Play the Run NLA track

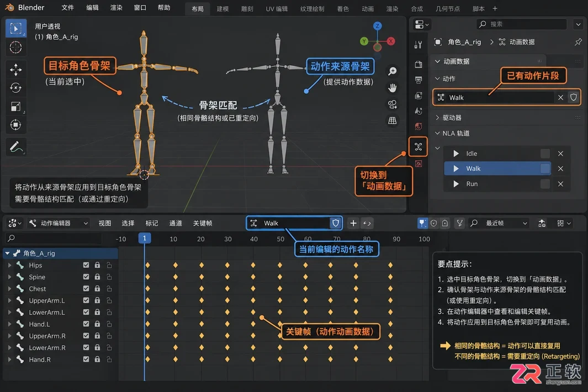455,184
